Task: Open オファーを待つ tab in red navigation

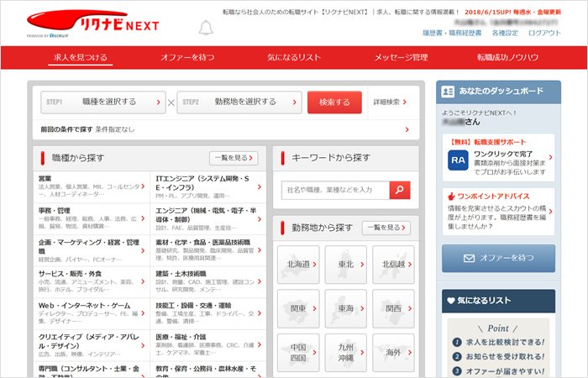Action: click(187, 57)
